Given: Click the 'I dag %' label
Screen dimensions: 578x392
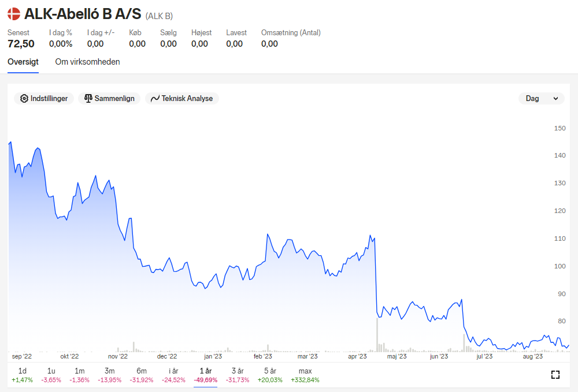Looking at the screenshot, I should (61, 33).
